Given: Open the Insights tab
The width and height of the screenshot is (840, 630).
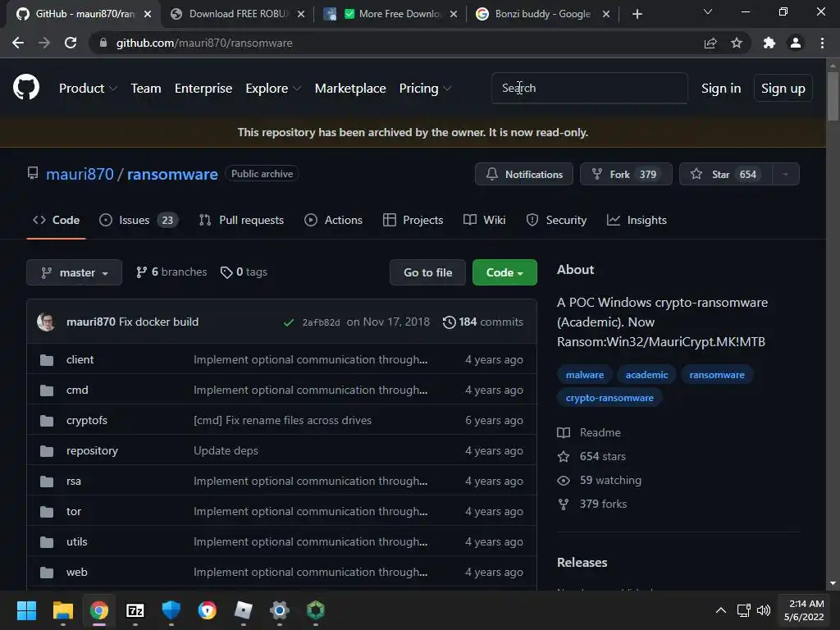Looking at the screenshot, I should click(637, 220).
